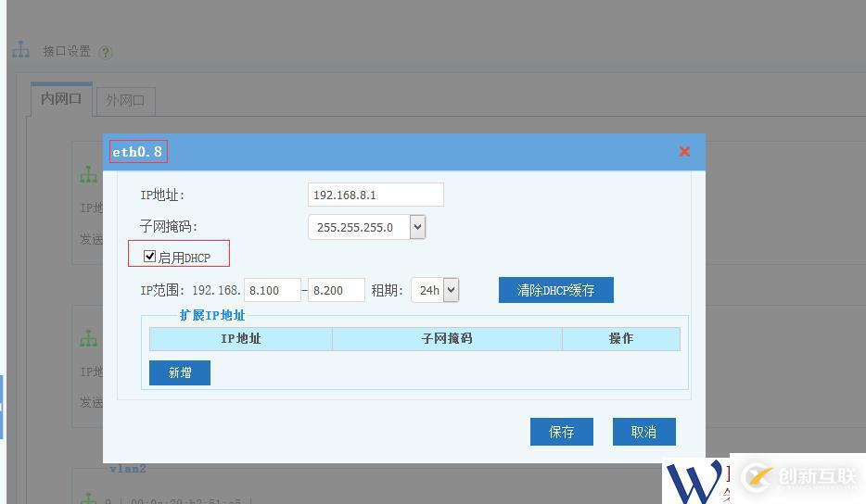Click the 新增 button to add extended IP
This screenshot has height=504, width=866.
click(180, 372)
